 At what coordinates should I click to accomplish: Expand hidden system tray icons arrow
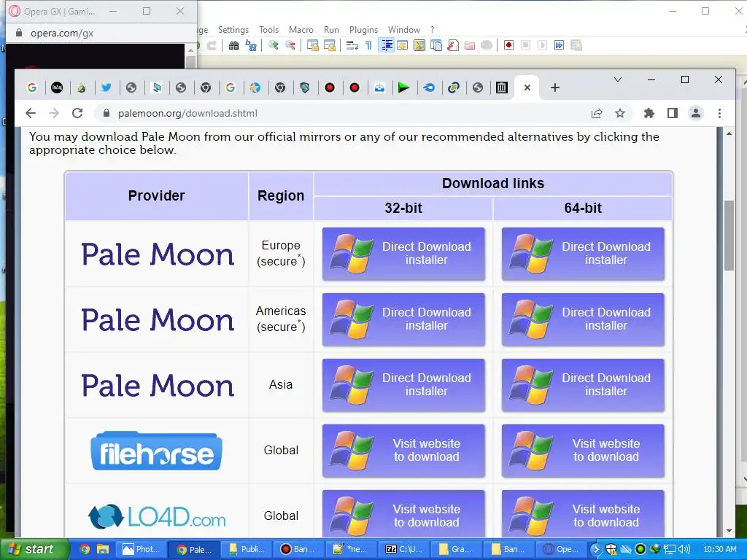click(x=596, y=550)
